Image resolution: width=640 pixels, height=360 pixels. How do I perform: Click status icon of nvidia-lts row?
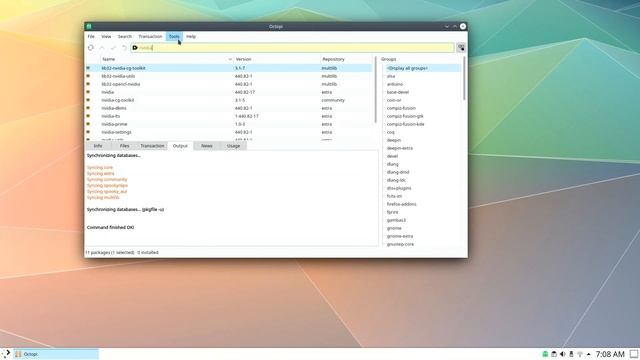point(88,116)
